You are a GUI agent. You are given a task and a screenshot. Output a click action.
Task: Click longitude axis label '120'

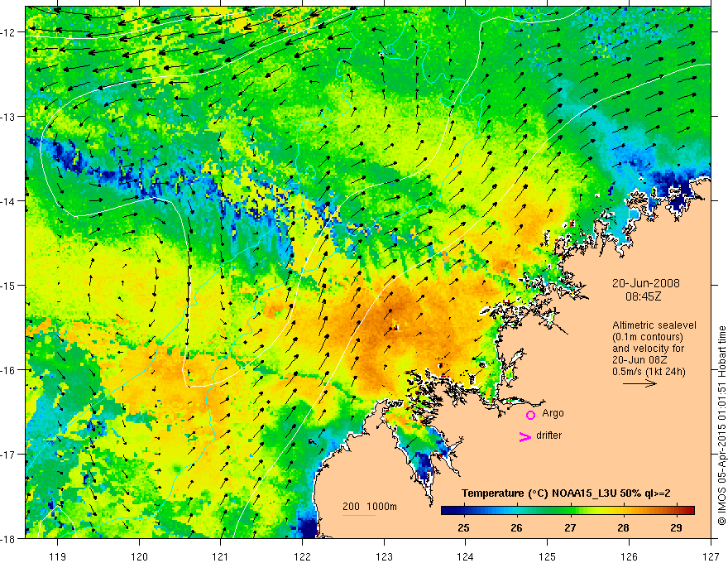[139, 556]
